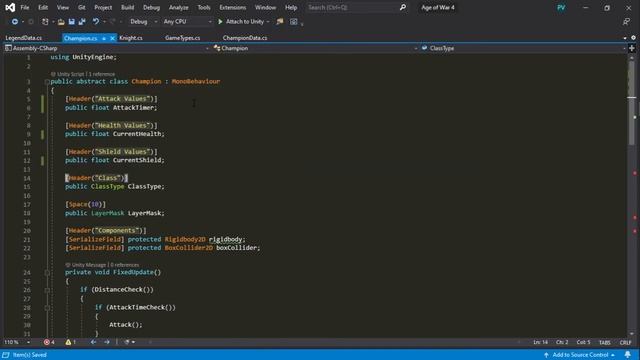The image size is (640, 360).
Task: Click the rigidbody field name on line 21
Action: (x=225, y=239)
